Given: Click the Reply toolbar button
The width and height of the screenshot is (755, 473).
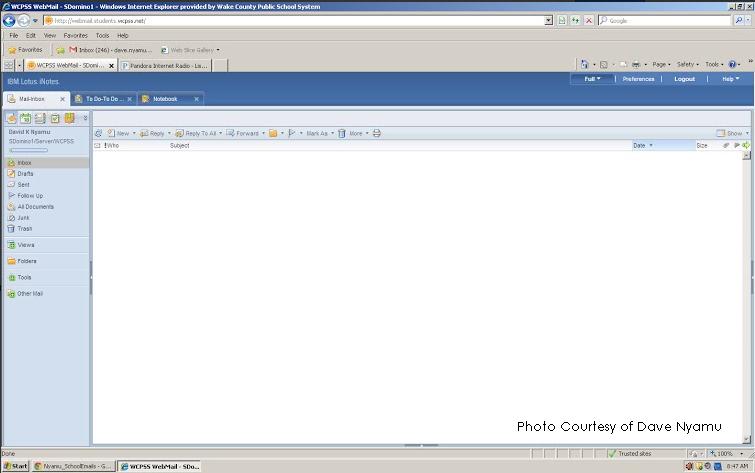Looking at the screenshot, I should coord(152,133).
